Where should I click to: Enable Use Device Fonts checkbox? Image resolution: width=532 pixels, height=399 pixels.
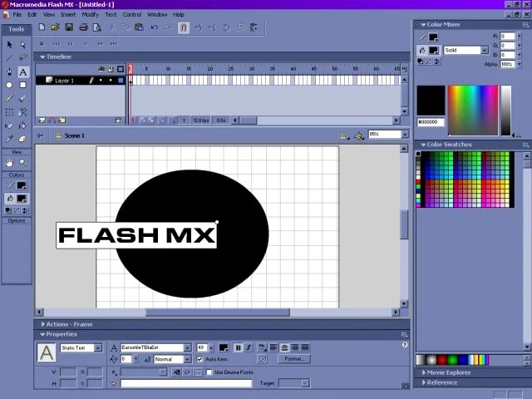point(209,372)
